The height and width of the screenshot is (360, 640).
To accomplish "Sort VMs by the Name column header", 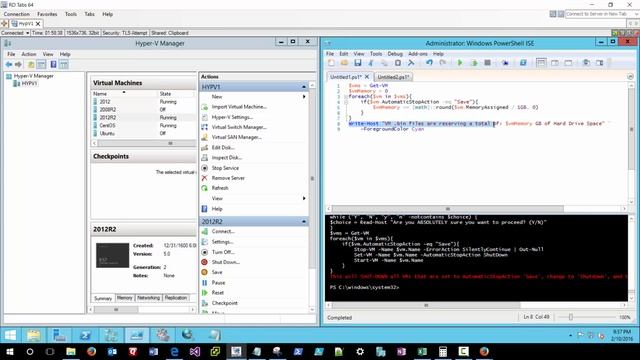I will click(x=124, y=93).
